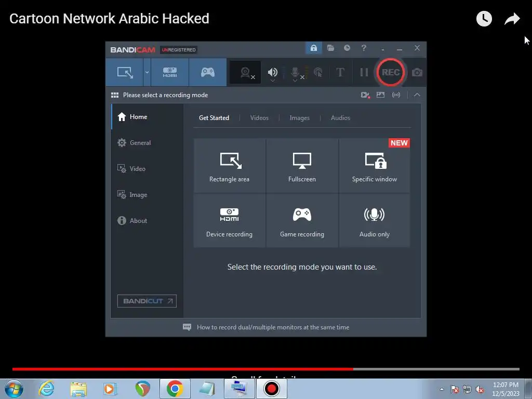Choose the Game recording tile
This screenshot has width=532, height=399.
[x=302, y=220]
